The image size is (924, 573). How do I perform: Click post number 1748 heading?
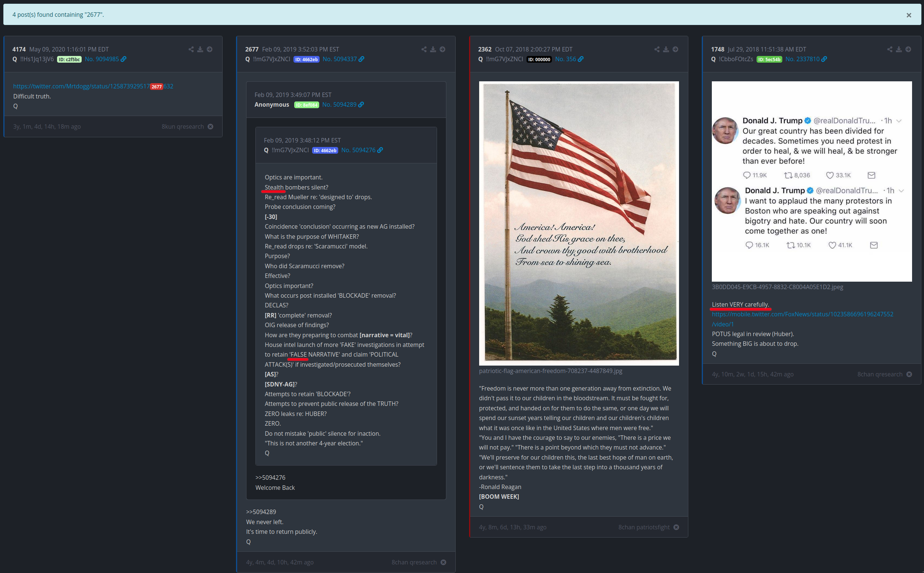click(x=718, y=49)
